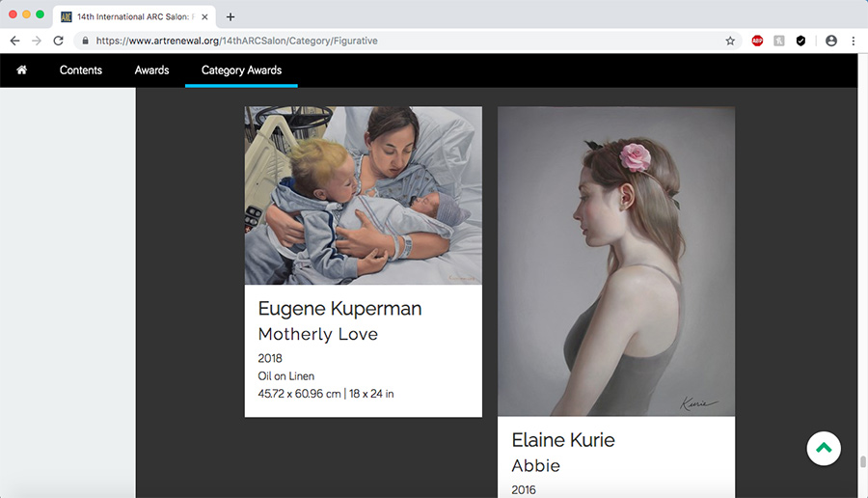Open the Adblock Plus extension icon
The width and height of the screenshot is (868, 498).
tap(757, 41)
